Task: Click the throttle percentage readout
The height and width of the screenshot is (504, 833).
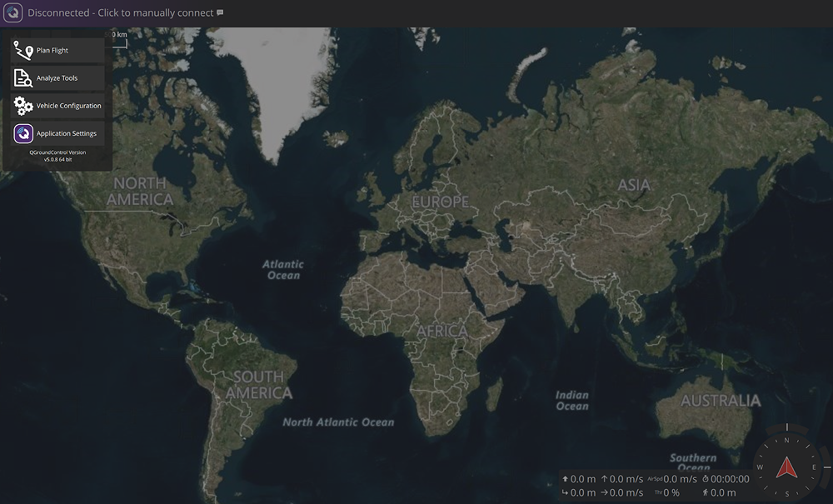Action: (x=671, y=492)
